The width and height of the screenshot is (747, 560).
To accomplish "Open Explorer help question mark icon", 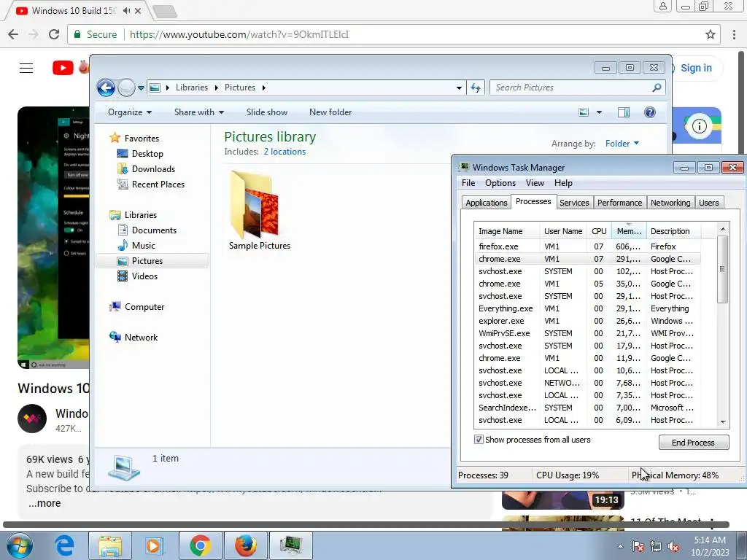I will 650,112.
